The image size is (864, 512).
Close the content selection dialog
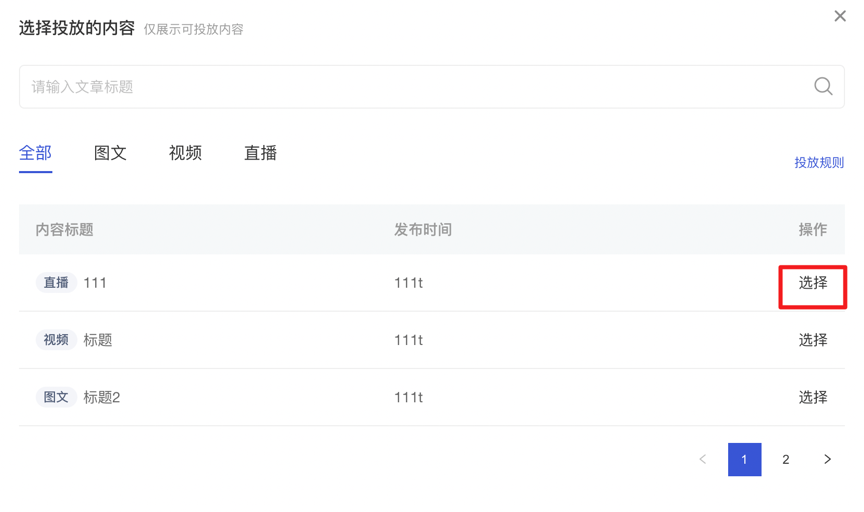click(x=840, y=16)
